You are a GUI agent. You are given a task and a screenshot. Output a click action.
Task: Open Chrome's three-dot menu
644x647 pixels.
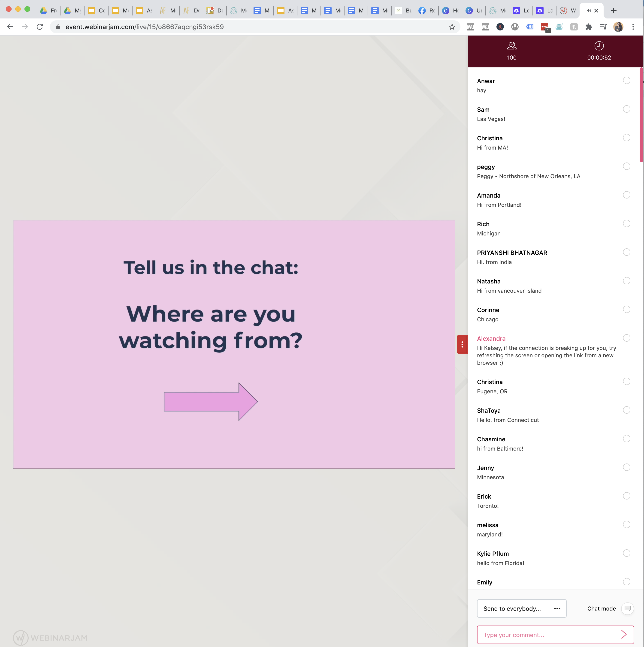coord(633,27)
